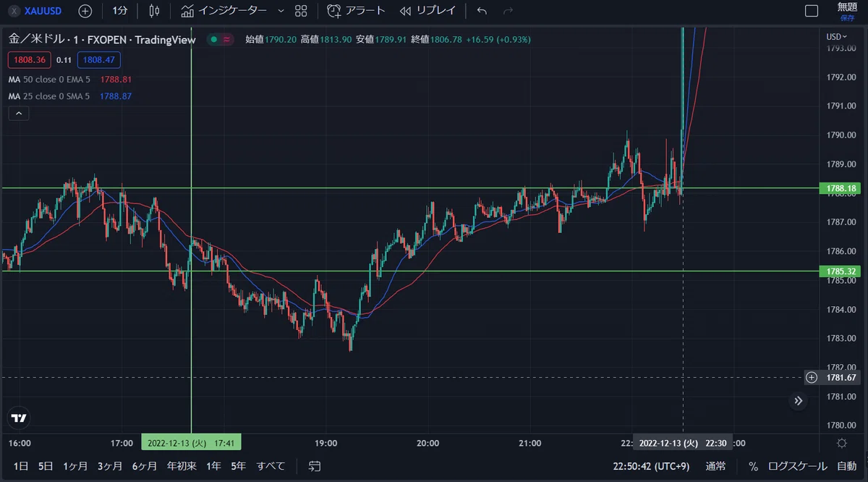Image resolution: width=868 pixels, height=482 pixels.
Task: Add a symbol with the plus icon
Action: (85, 11)
